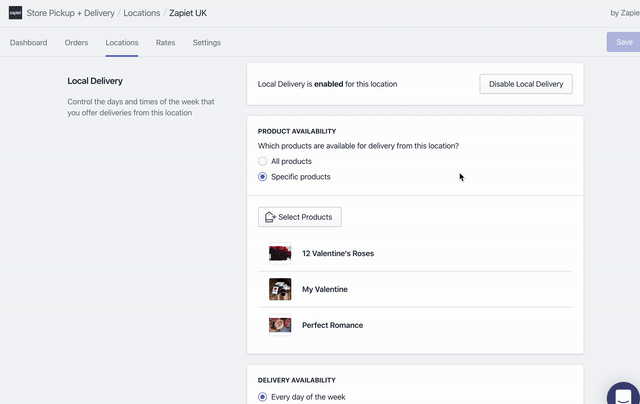640x404 pixels.
Task: Click the 12 Valentine's Roses thumbnail
Action: click(280, 254)
